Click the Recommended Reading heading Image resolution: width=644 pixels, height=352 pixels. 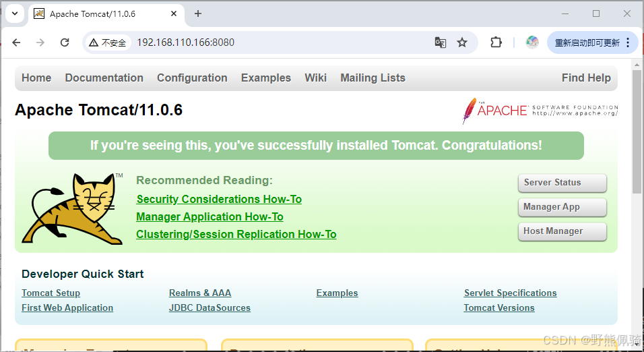click(x=205, y=180)
